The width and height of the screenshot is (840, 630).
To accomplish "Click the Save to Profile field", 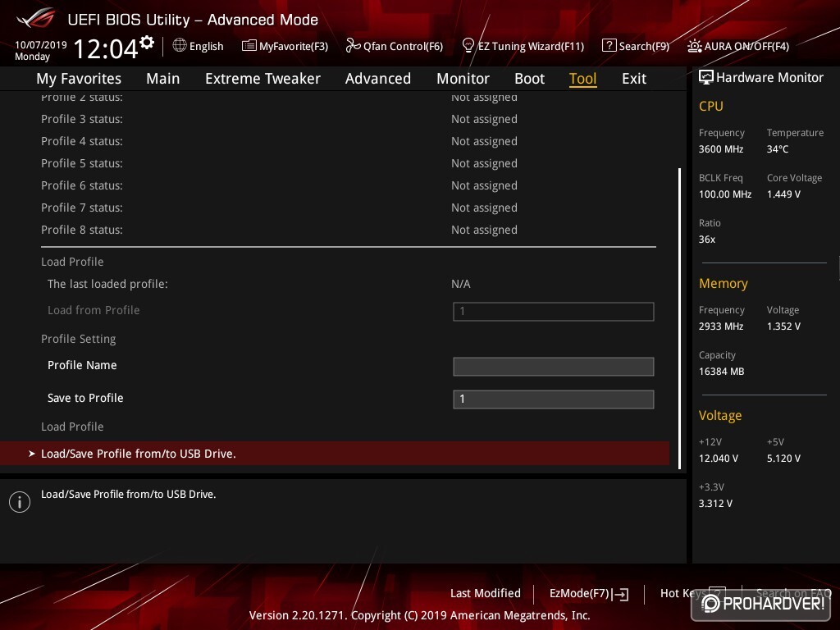I will (554, 399).
